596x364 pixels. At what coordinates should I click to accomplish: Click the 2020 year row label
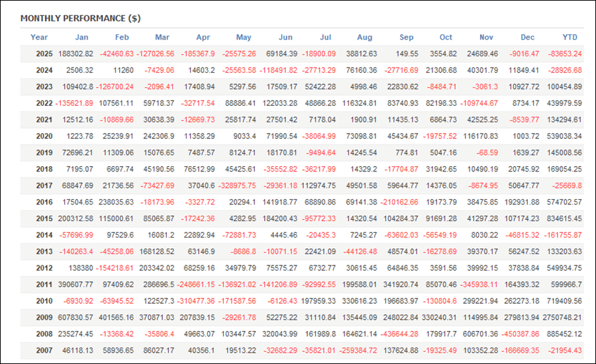click(44, 136)
